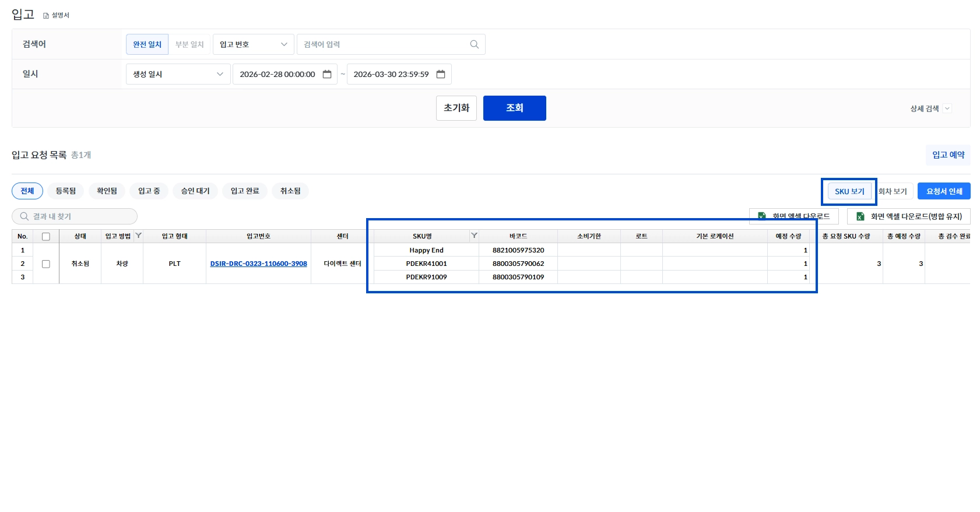Click filter icon on 입고 방법 column
This screenshot has height=512, width=980.
coord(138,236)
